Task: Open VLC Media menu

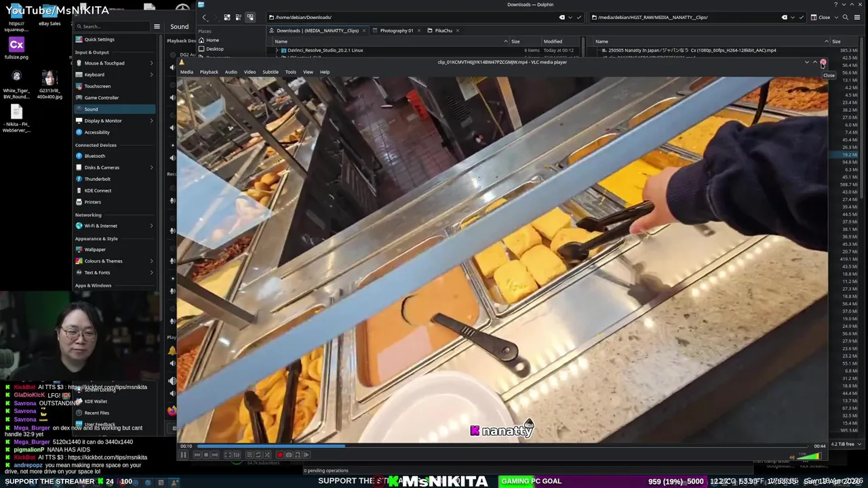Action: click(186, 72)
